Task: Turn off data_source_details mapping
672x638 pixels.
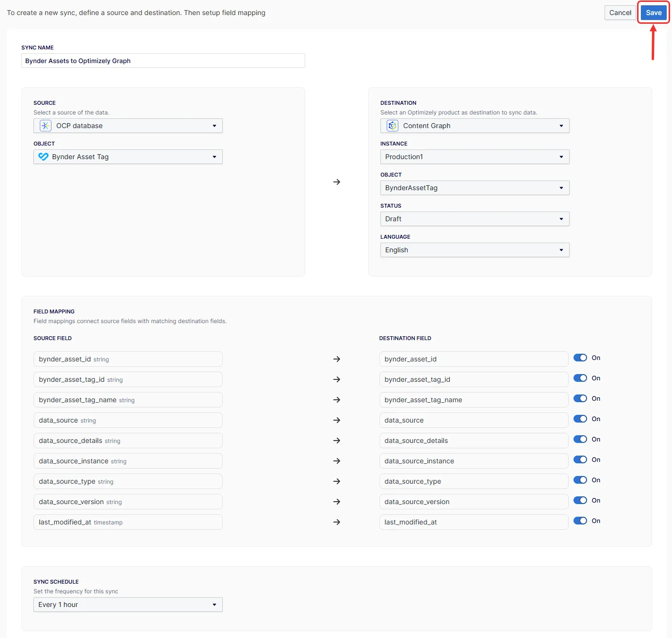Action: point(580,440)
